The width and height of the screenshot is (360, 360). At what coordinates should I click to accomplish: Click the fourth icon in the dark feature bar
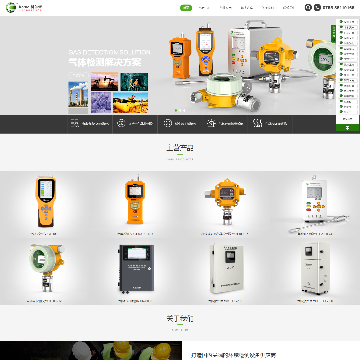point(211,124)
